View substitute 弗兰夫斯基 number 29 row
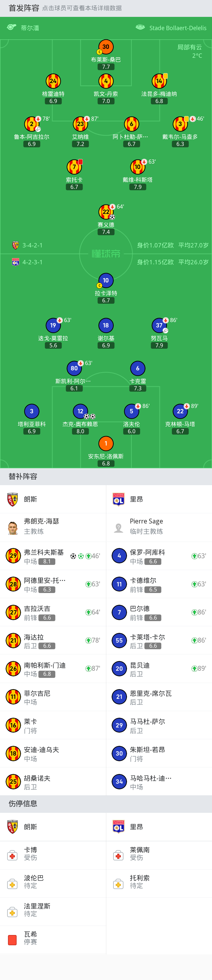 point(53,556)
